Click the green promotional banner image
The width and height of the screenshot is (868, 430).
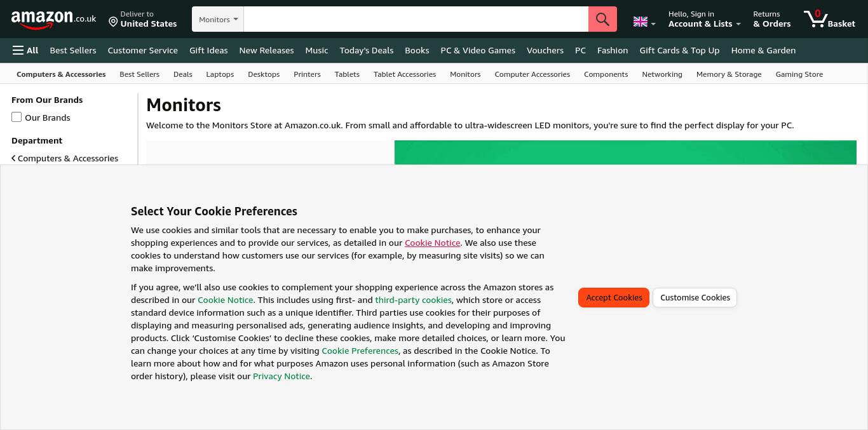pyautogui.click(x=625, y=152)
